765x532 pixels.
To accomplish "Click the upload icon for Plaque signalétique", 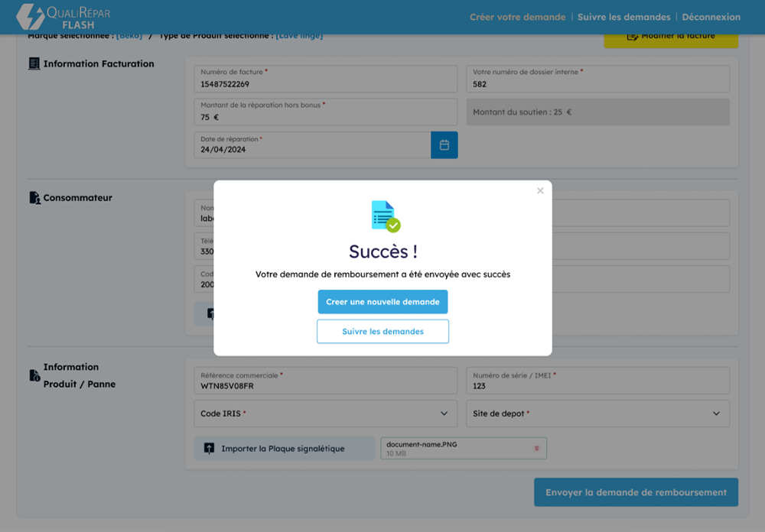I will tap(209, 449).
